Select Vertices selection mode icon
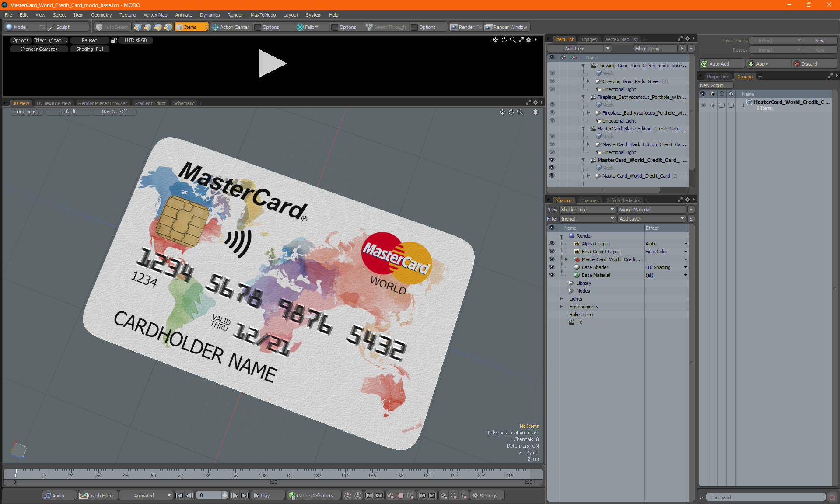 click(138, 27)
